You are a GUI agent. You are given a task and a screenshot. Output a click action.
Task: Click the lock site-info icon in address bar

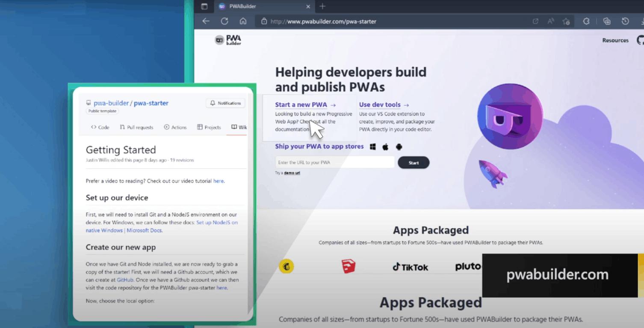[x=264, y=21]
